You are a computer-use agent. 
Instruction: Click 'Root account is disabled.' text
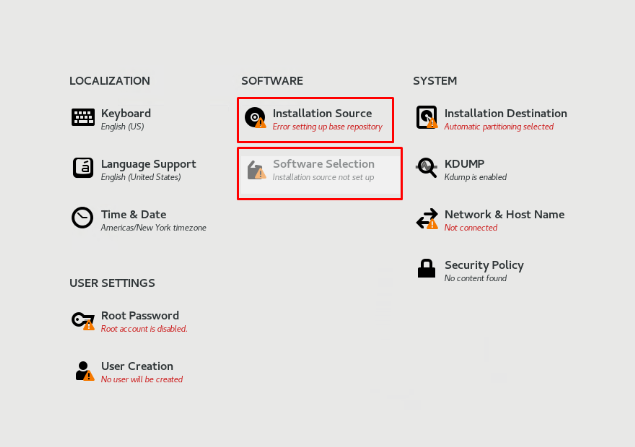144,329
